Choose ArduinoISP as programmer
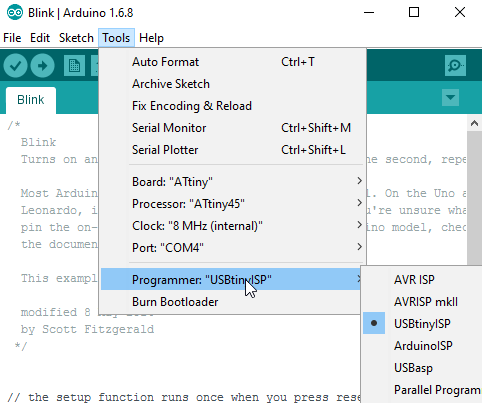The height and width of the screenshot is (403, 482). (x=422, y=345)
